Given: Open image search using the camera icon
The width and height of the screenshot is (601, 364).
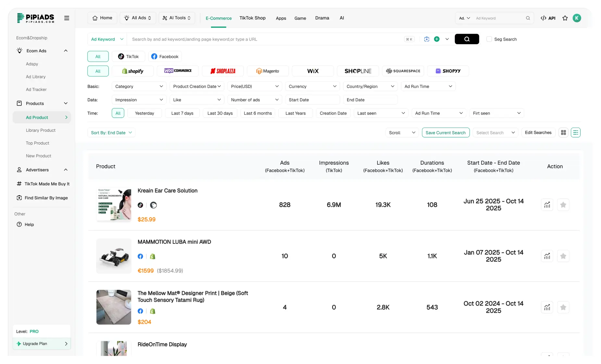Looking at the screenshot, I should click(x=427, y=39).
